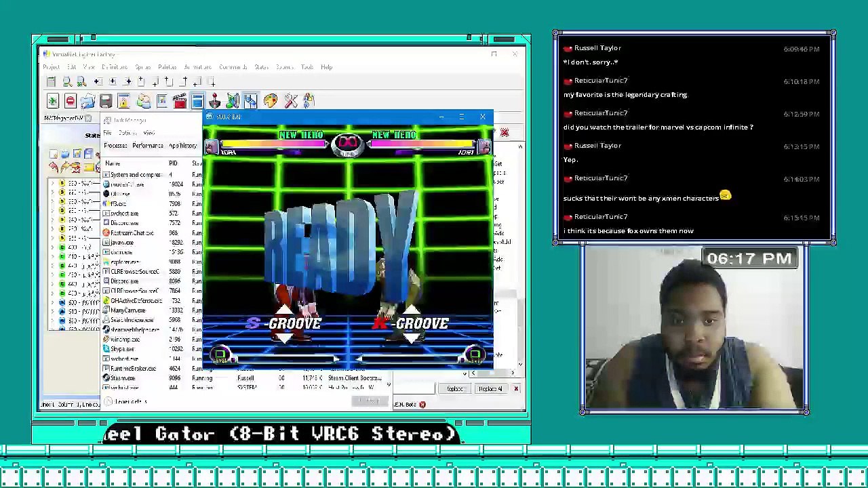868x488 pixels.
Task: Open the Tools menu
Action: click(307, 67)
